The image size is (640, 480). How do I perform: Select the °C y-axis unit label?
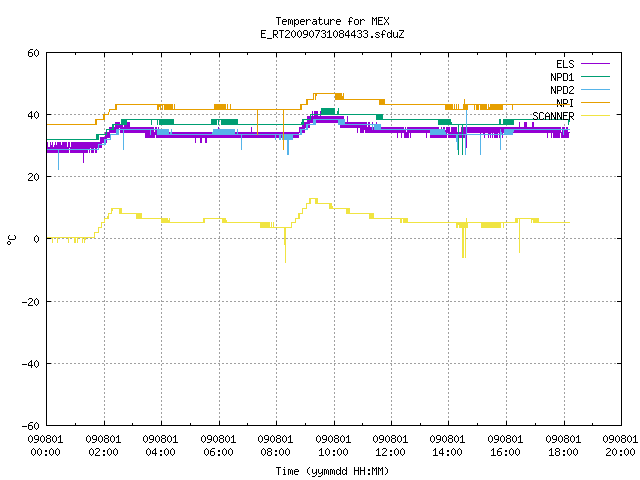point(11,240)
